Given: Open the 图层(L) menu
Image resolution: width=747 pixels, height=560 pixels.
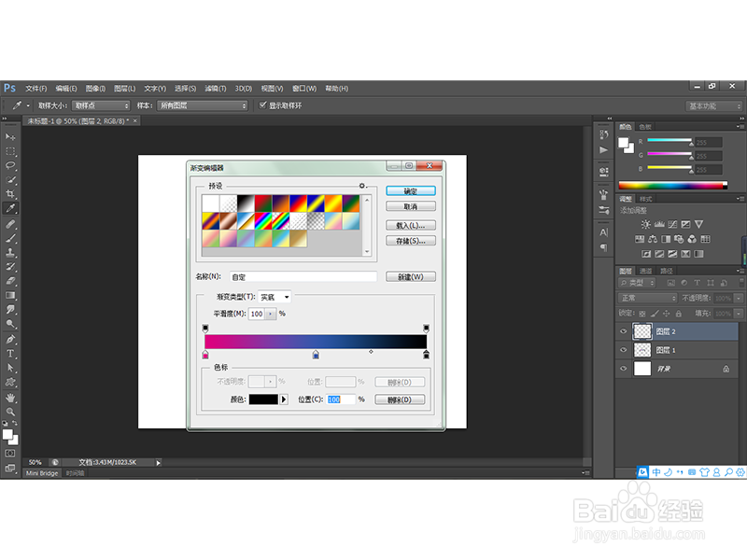Looking at the screenshot, I should [x=125, y=89].
